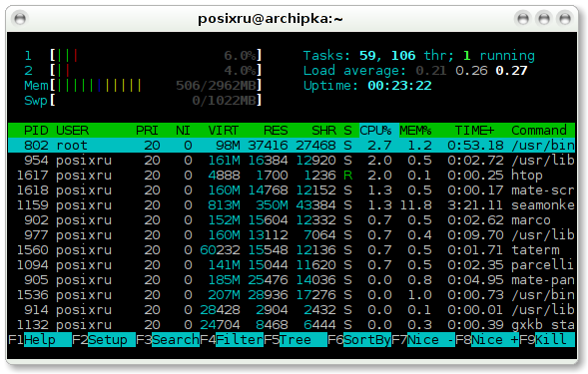Sort by the PRI column header
Screen dimensions: 588x374
147,130
